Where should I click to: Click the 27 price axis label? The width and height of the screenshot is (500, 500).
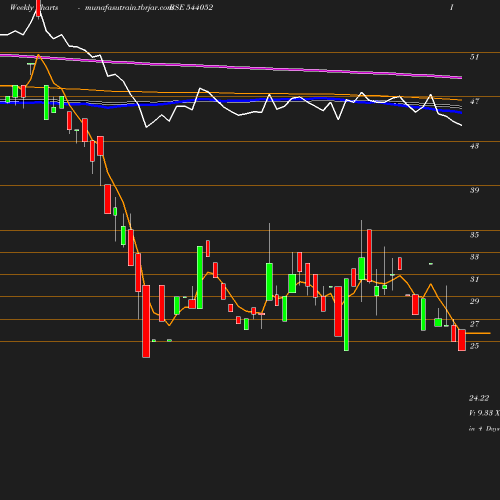point(474,324)
